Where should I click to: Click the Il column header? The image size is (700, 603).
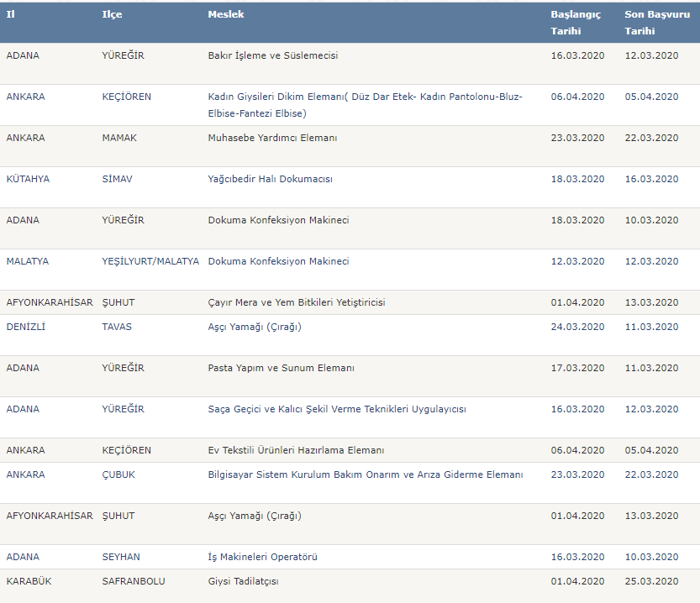[11, 14]
